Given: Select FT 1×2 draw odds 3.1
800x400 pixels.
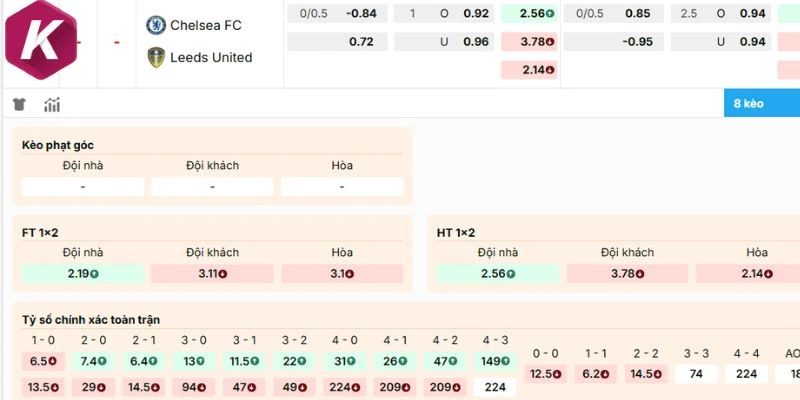Looking at the screenshot, I should click(x=342, y=273).
